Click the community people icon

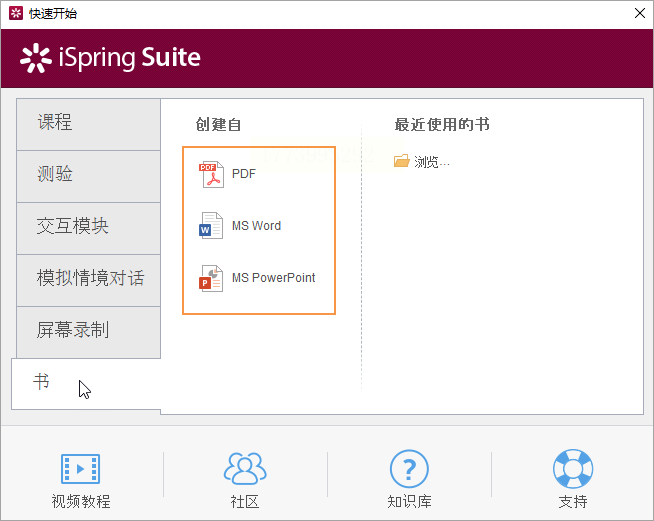point(245,468)
